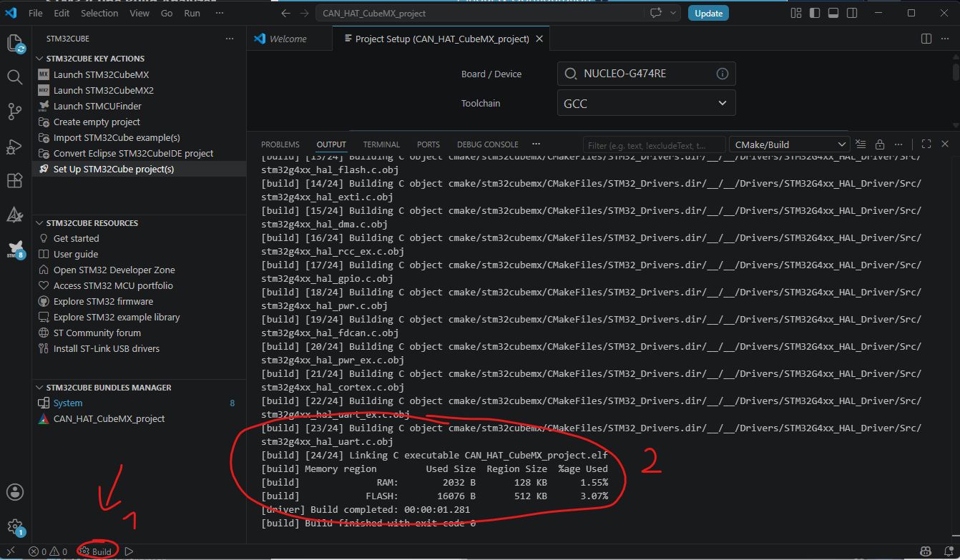Open more actions in the editor tab bar
Viewport: 960px width, 560px height.
click(945, 39)
